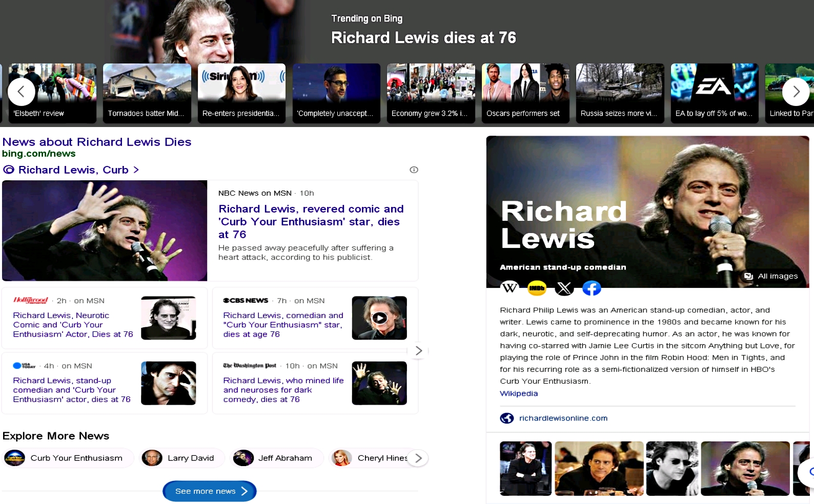Select the Jeff Abraham chip label

pos(285,458)
